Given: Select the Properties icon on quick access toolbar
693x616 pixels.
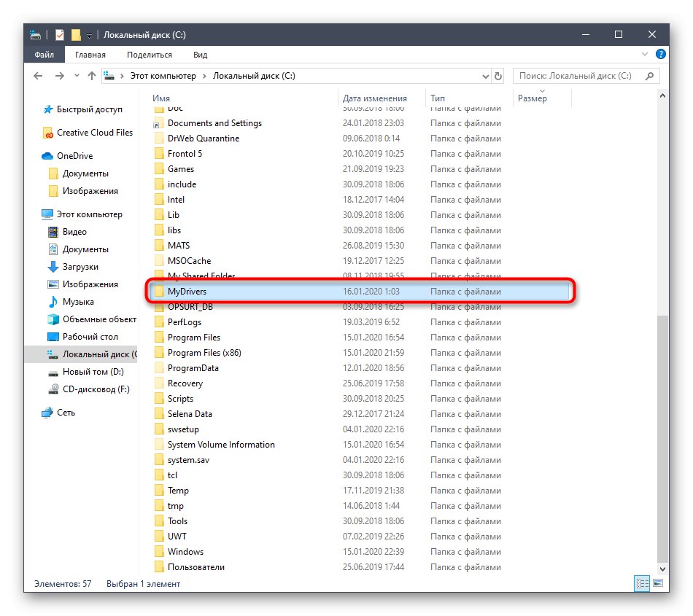Looking at the screenshot, I should [59, 34].
